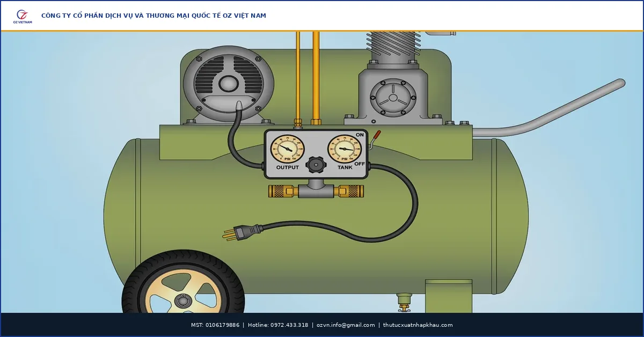Click the black regulator knob
This screenshot has height=337, width=644.
click(316, 165)
